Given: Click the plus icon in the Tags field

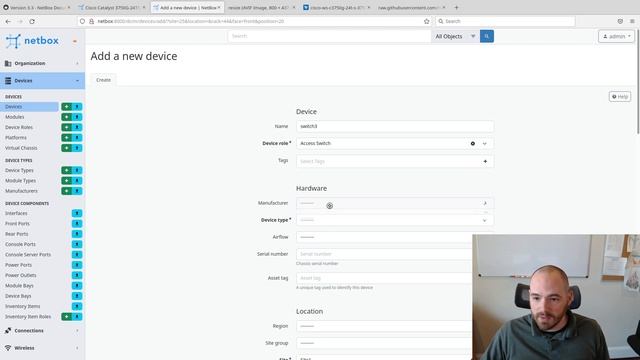Looking at the screenshot, I should (x=485, y=162).
